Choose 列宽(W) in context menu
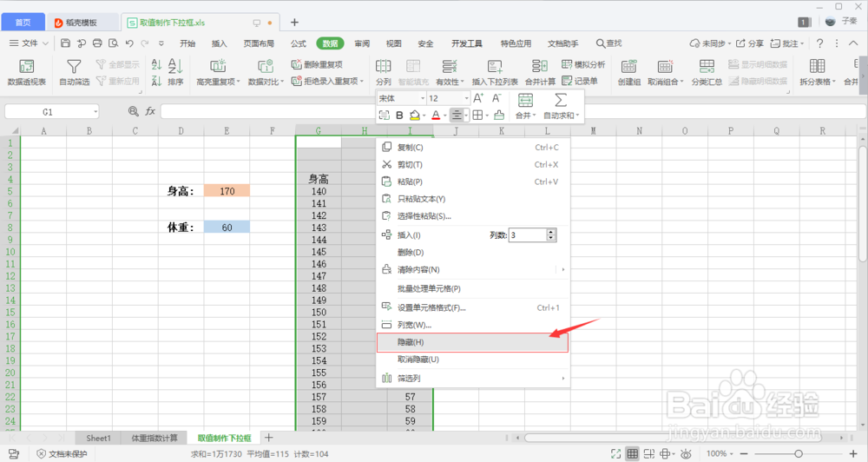The width and height of the screenshot is (868, 462). pyautogui.click(x=472, y=325)
